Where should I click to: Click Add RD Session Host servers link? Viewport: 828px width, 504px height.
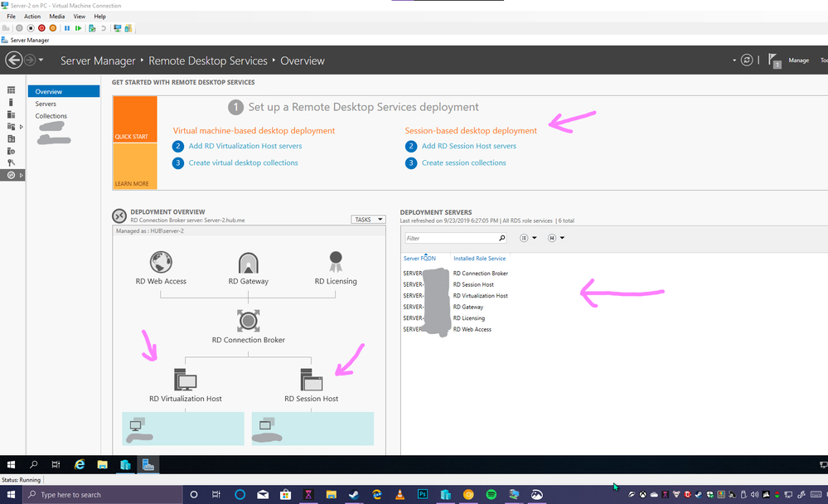pos(469,146)
